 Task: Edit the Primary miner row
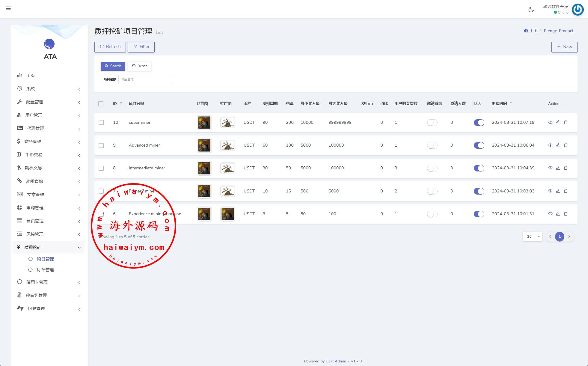tap(558, 191)
